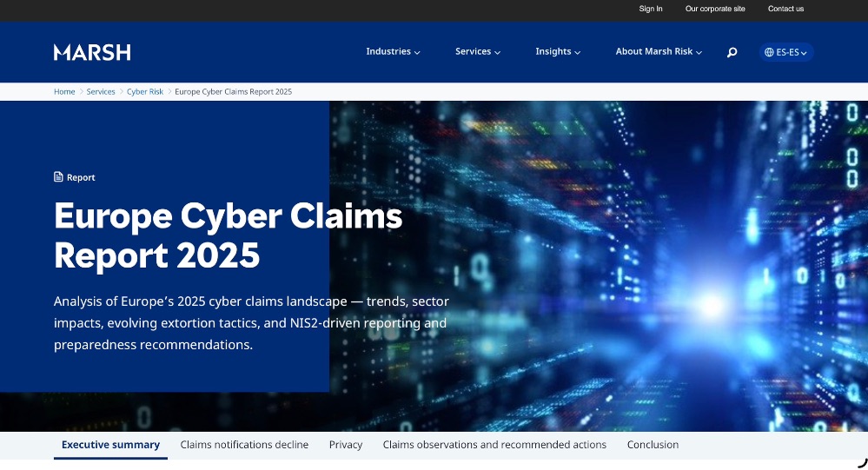Click the Europe Cyber Claims Report 2025 breadcrumb text
The height and width of the screenshot is (470, 868).
[233, 91]
